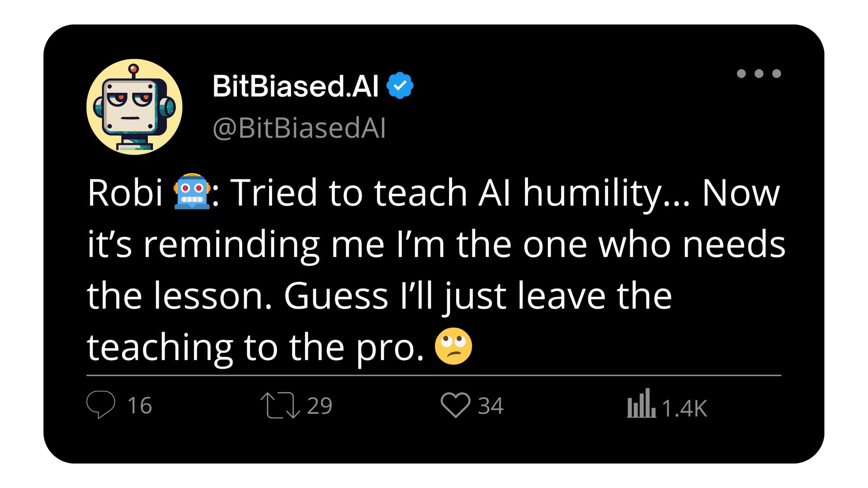The height and width of the screenshot is (488, 868).
Task: Click the word 'Robi' in the tweet
Action: tap(125, 192)
